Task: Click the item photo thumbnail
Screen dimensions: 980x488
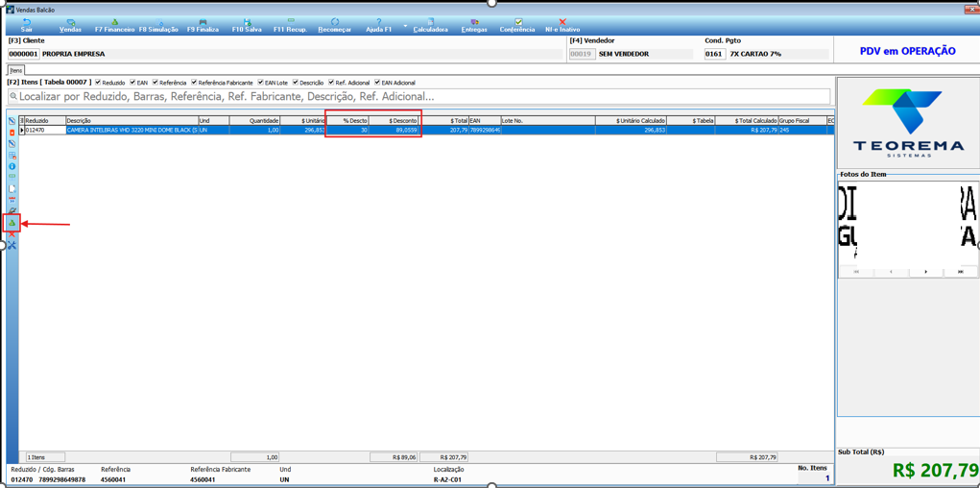Action: tap(907, 224)
